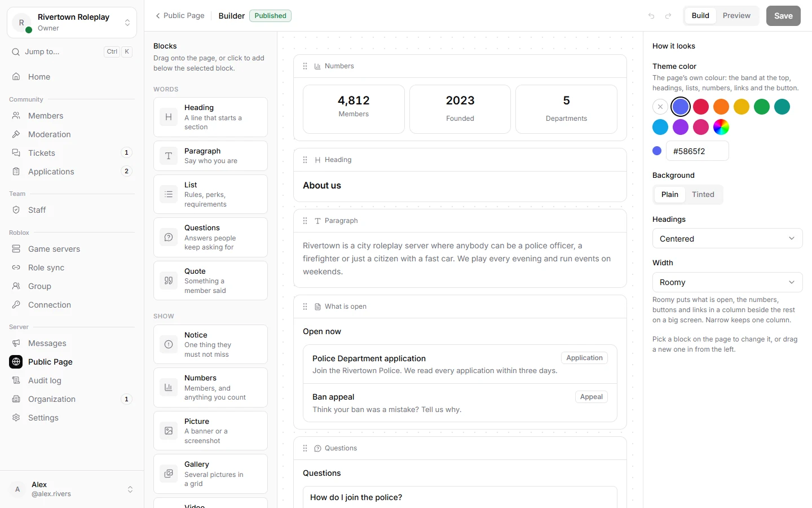
Task: Click the search magnifier icon beside Jump to
Action: pyautogui.click(x=16, y=51)
